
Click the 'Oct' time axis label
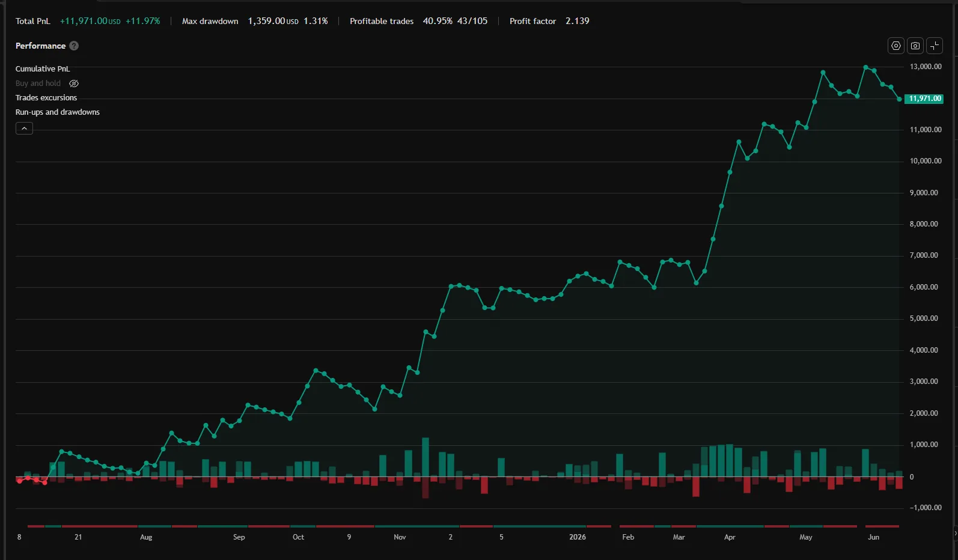tap(298, 537)
